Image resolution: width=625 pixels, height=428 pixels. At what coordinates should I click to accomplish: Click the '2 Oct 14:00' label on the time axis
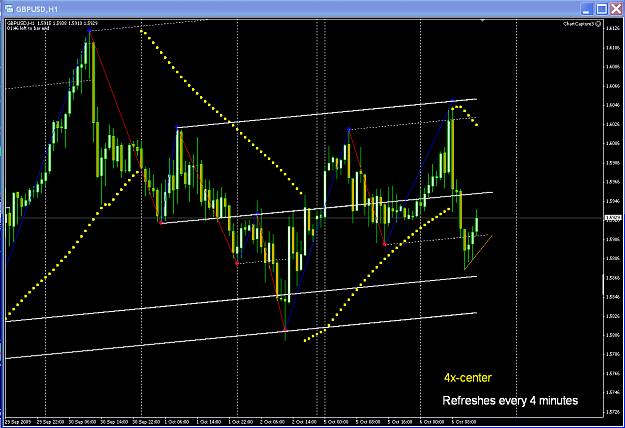[304, 422]
